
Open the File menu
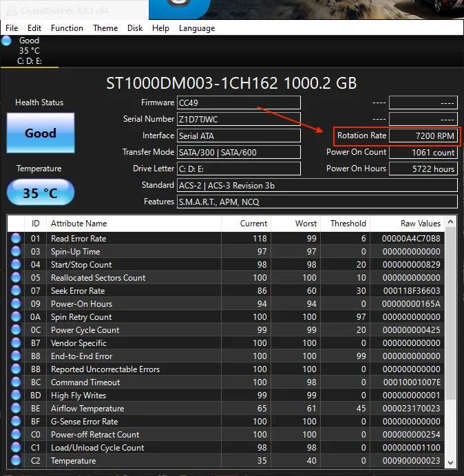click(12, 28)
